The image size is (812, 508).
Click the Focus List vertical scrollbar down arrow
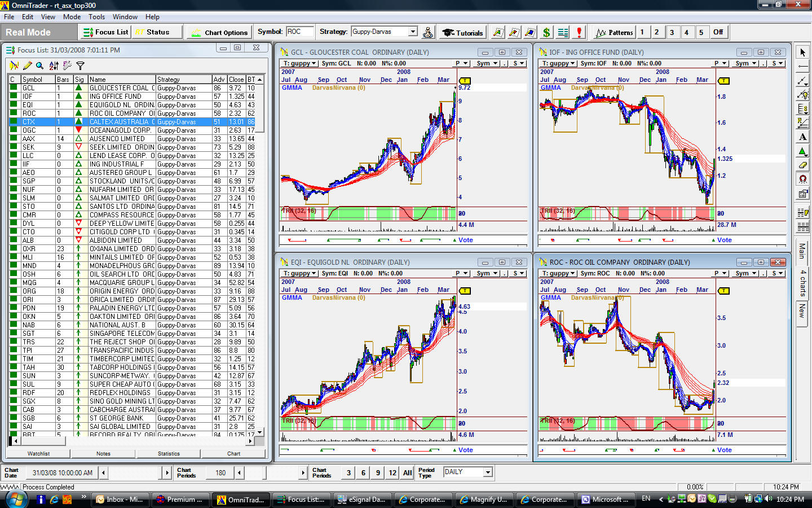point(260,432)
